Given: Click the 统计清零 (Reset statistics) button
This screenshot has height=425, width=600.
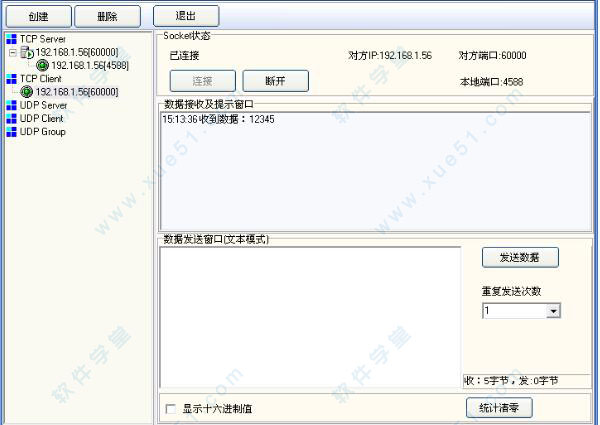Looking at the screenshot, I should (499, 408).
